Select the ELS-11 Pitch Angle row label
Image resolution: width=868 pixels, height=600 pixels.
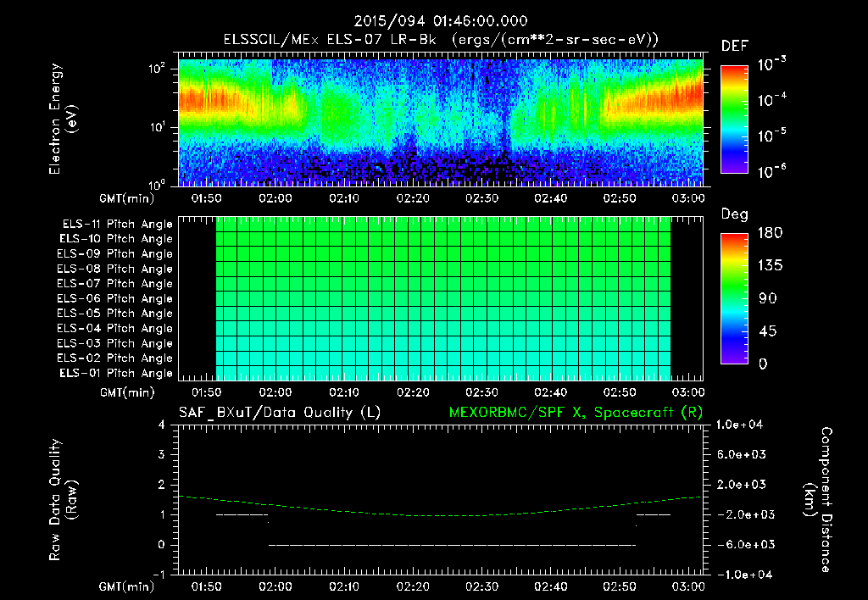[x=117, y=225]
